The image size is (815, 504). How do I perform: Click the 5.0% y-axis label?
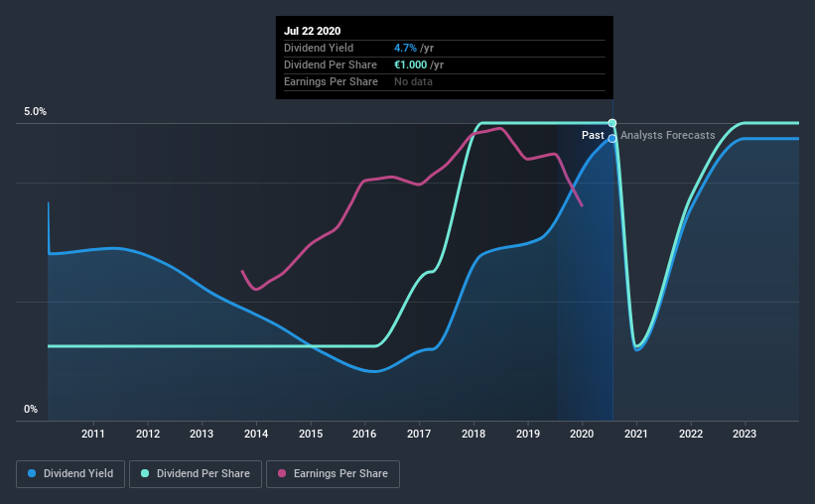click(35, 112)
